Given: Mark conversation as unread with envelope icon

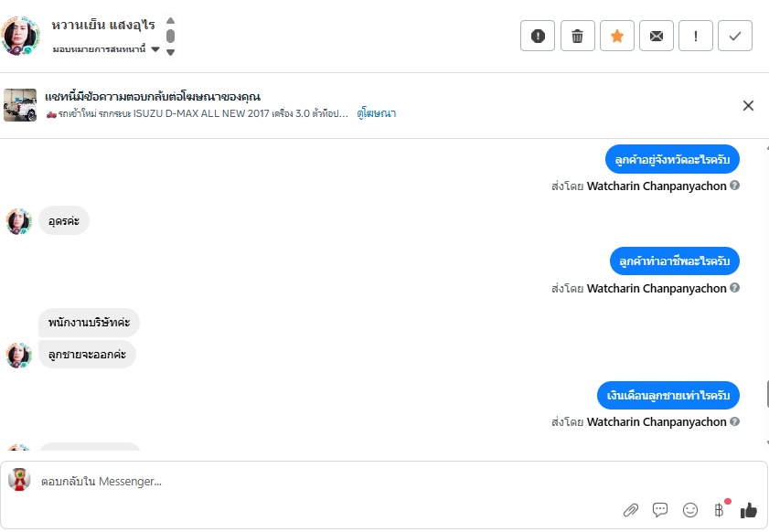Looking at the screenshot, I should 657,36.
